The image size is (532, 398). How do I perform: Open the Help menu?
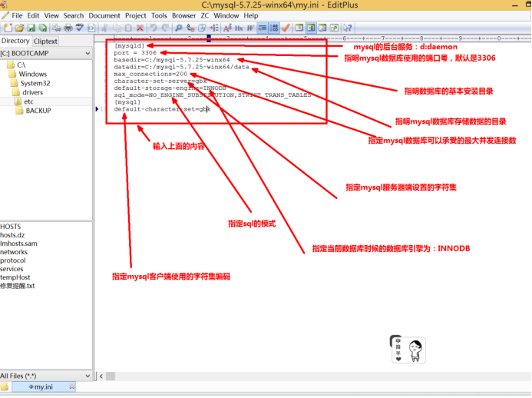[x=251, y=15]
